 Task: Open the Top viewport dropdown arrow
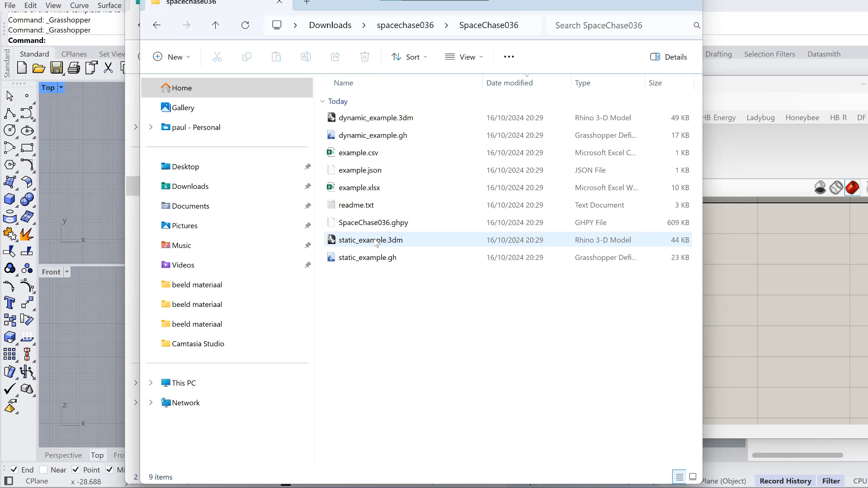tap(61, 88)
